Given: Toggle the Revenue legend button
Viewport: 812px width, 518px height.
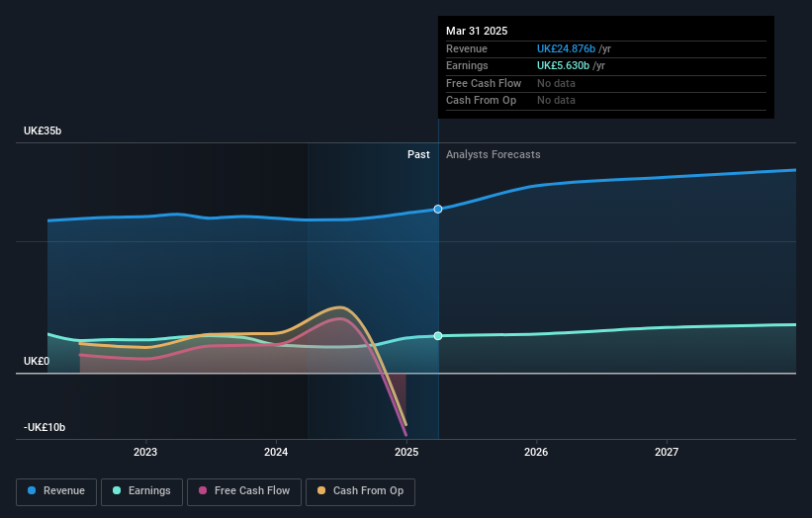Looking at the screenshot, I should (56, 491).
